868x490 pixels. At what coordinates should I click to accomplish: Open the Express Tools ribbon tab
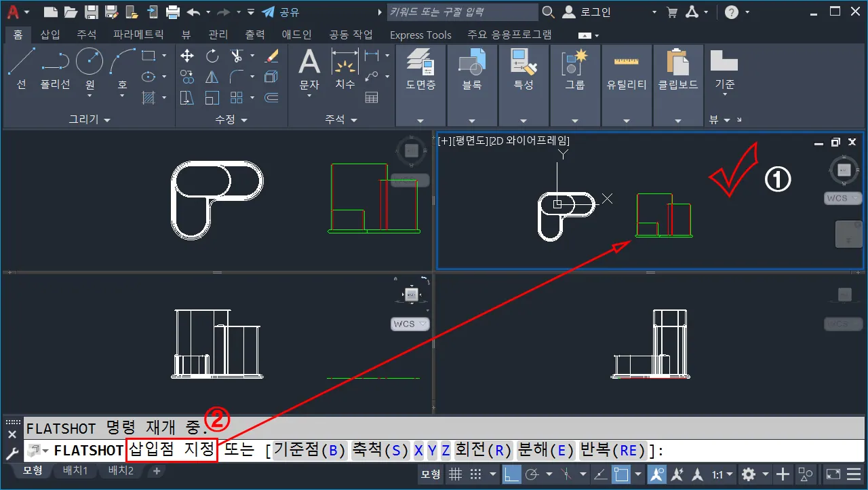pyautogui.click(x=420, y=35)
